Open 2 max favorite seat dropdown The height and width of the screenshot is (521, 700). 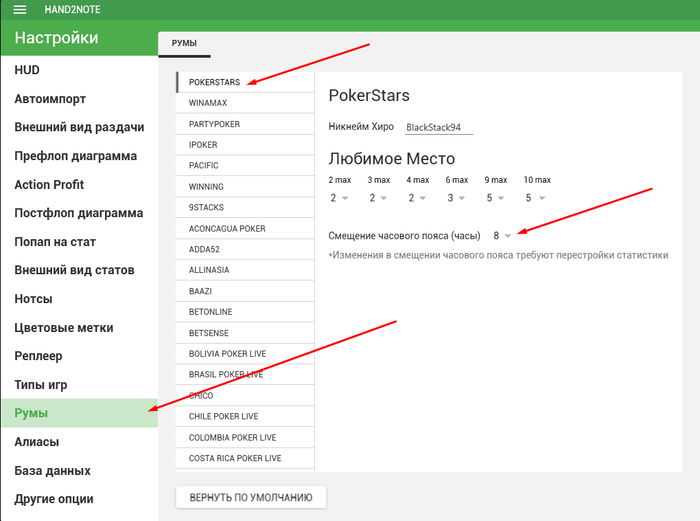(x=339, y=198)
